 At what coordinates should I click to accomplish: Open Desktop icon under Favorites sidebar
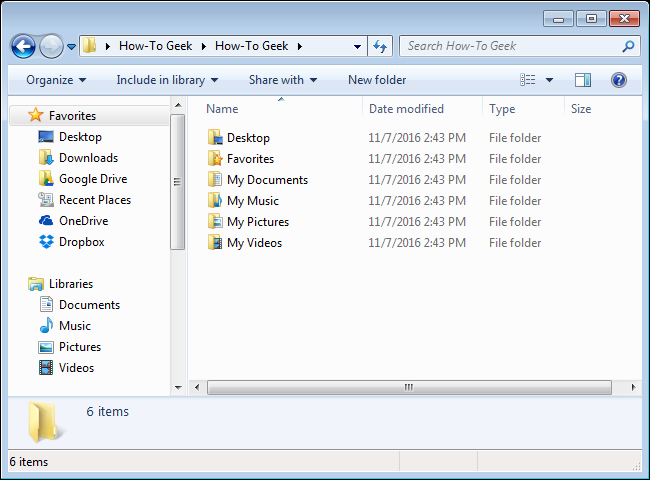pyautogui.click(x=46, y=136)
